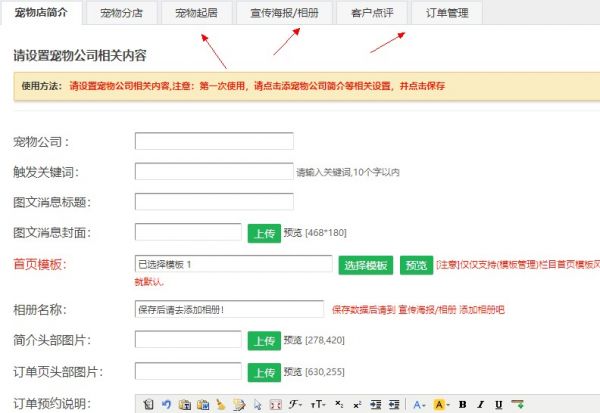Toggle bold formatting
The image size is (600, 413).
click(x=462, y=404)
